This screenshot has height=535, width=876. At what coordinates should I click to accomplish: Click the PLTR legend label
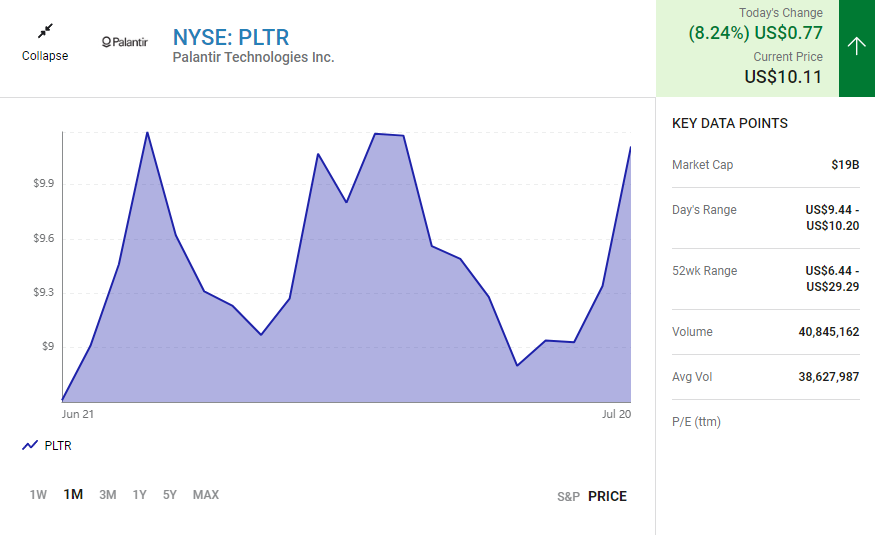[x=58, y=446]
